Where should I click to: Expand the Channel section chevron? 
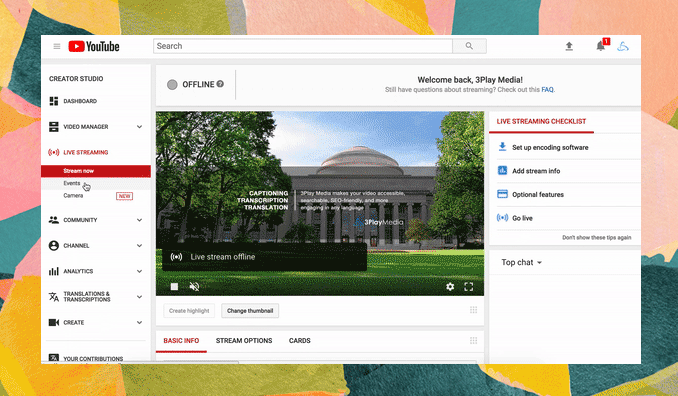click(139, 246)
